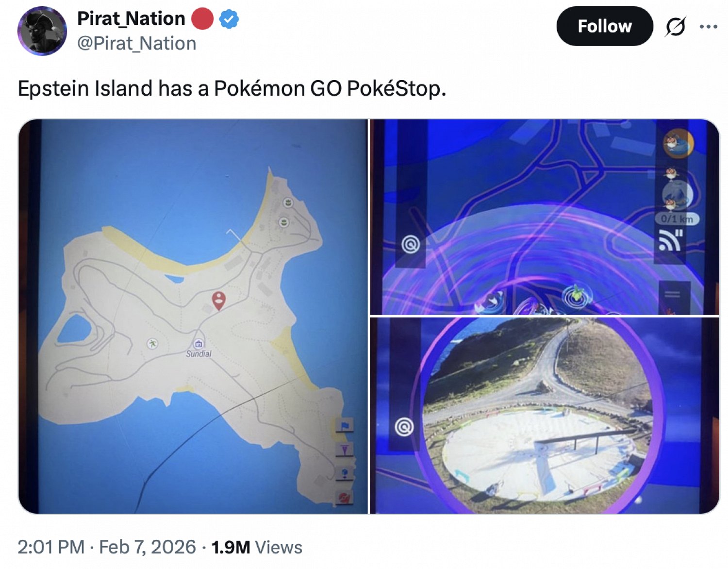Click the red location pin on map
Image resolution: width=728 pixels, height=569 pixels.
(x=219, y=300)
